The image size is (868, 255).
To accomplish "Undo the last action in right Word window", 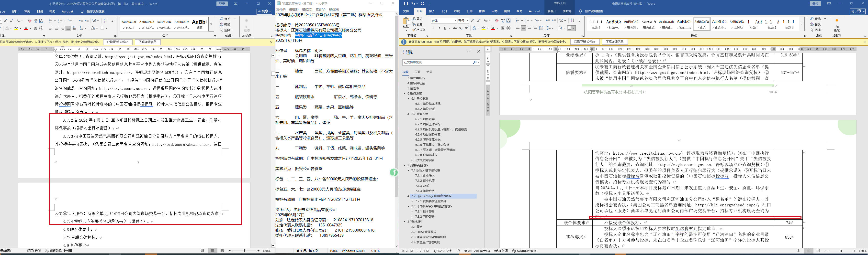I will 413,4.
